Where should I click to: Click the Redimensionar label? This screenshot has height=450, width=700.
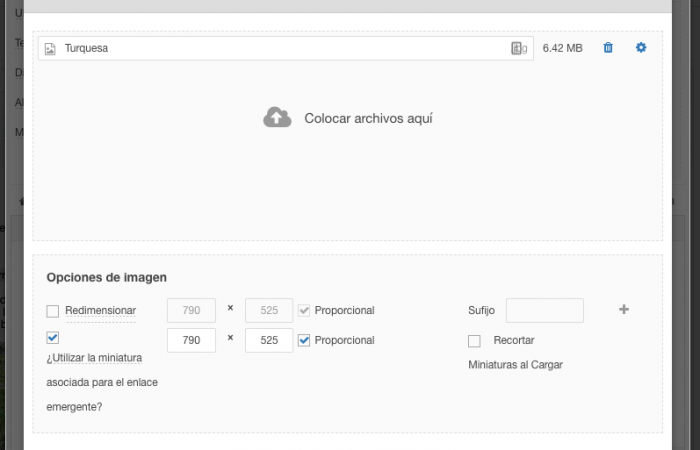(100, 311)
